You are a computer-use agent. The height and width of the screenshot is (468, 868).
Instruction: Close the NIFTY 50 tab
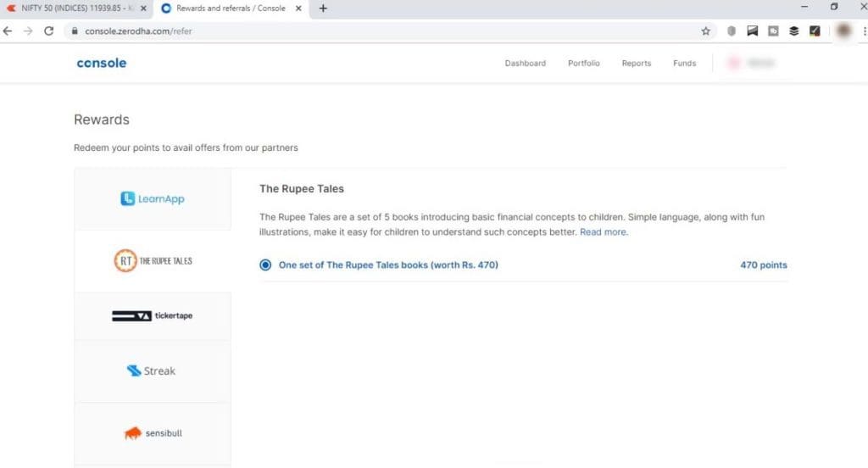[x=143, y=8]
